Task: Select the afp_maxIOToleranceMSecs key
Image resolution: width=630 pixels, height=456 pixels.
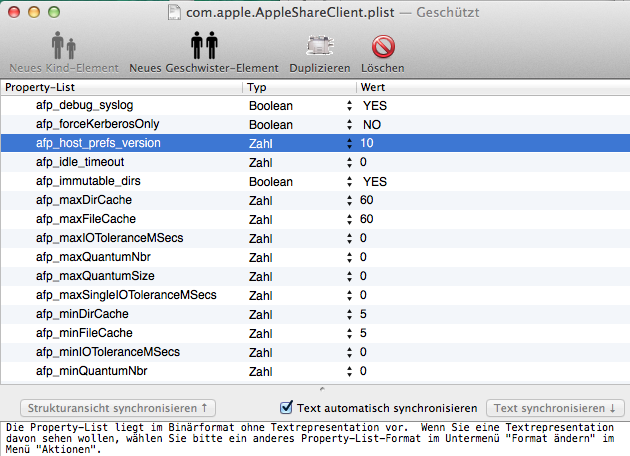Action: (109, 238)
